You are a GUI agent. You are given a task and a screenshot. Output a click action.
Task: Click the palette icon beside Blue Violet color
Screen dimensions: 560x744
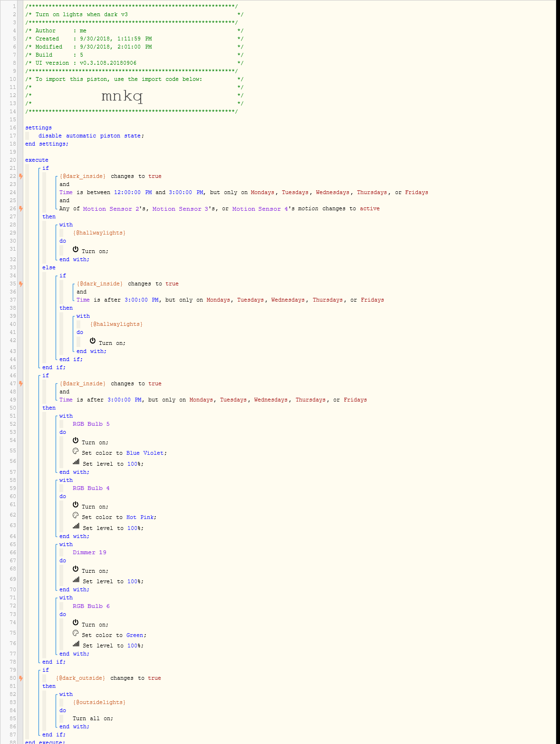tap(76, 451)
